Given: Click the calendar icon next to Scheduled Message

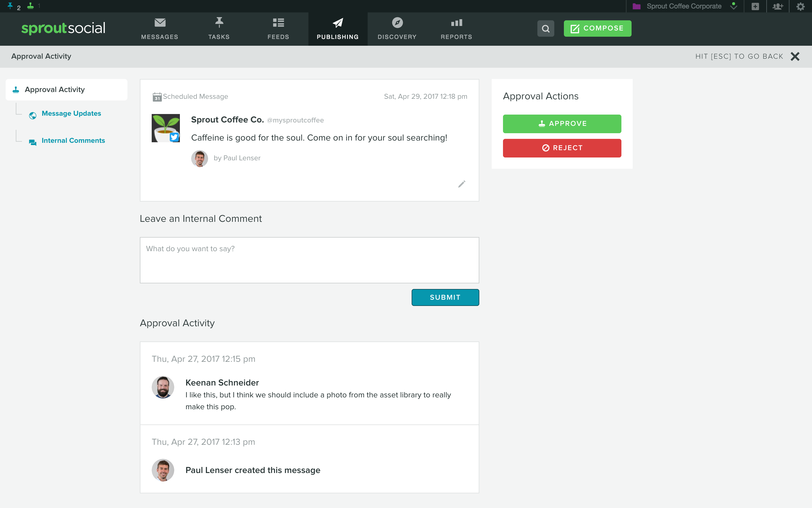Looking at the screenshot, I should tap(157, 97).
